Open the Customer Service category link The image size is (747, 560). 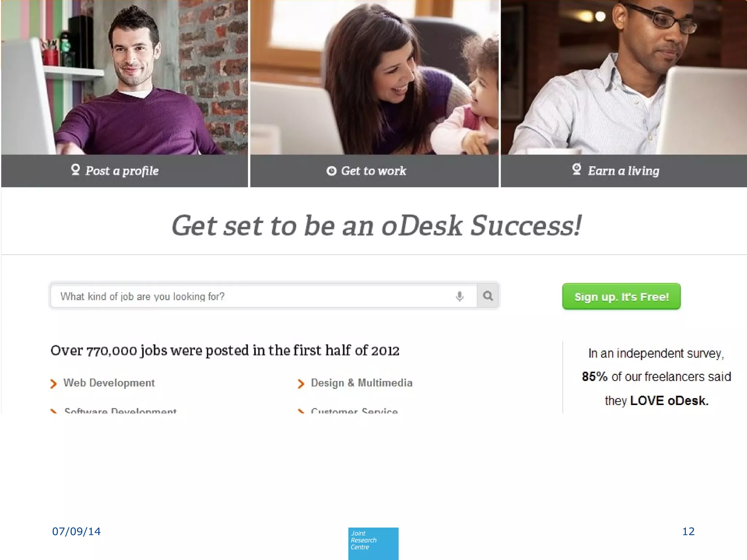[x=354, y=410]
